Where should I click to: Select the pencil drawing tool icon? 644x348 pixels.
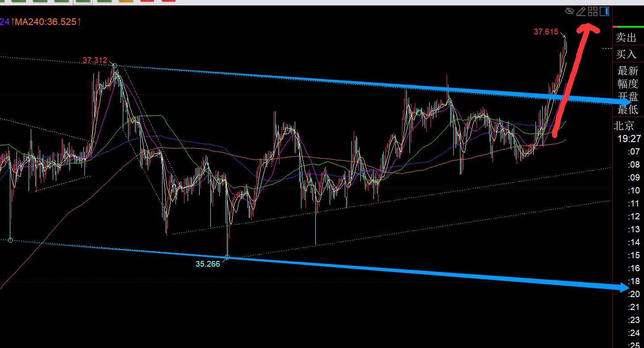click(581, 12)
